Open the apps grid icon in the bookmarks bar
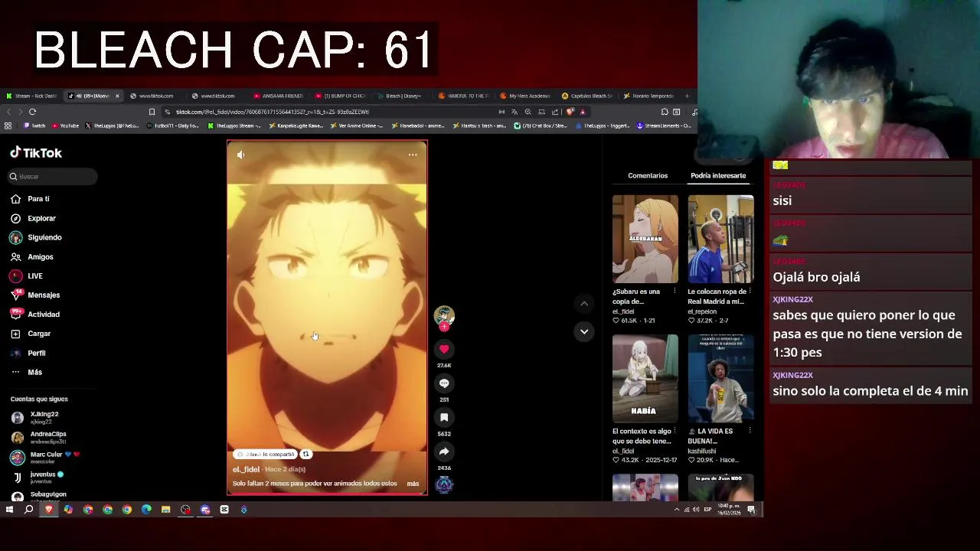The height and width of the screenshot is (551, 980). [x=8, y=126]
